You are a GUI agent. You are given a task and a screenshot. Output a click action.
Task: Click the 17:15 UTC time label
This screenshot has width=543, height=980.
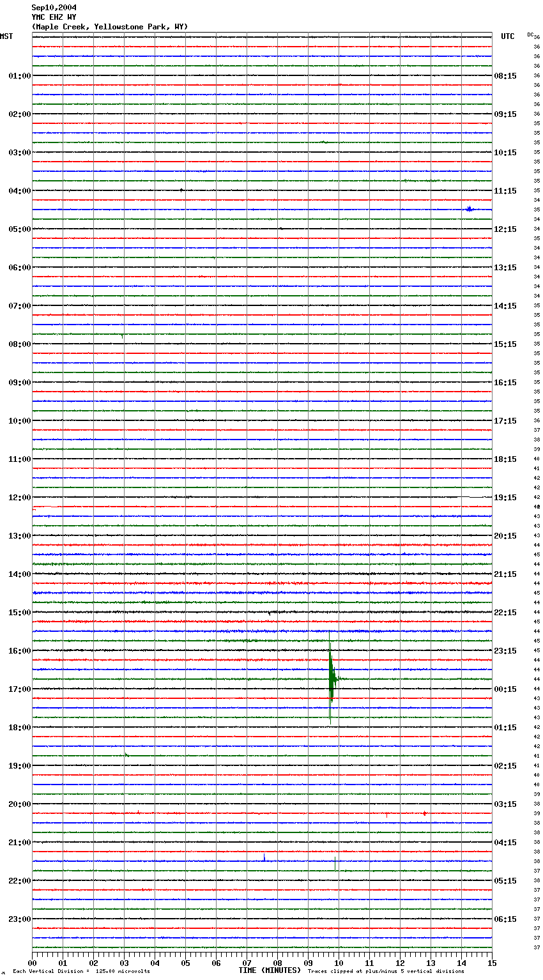click(x=505, y=421)
